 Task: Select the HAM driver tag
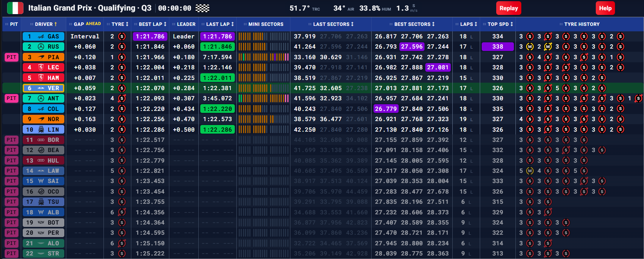pos(44,78)
